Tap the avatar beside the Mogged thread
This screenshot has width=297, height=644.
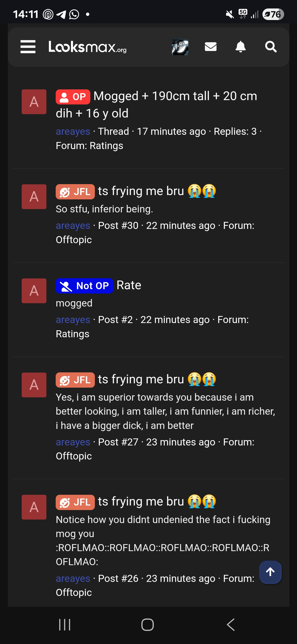click(x=34, y=102)
